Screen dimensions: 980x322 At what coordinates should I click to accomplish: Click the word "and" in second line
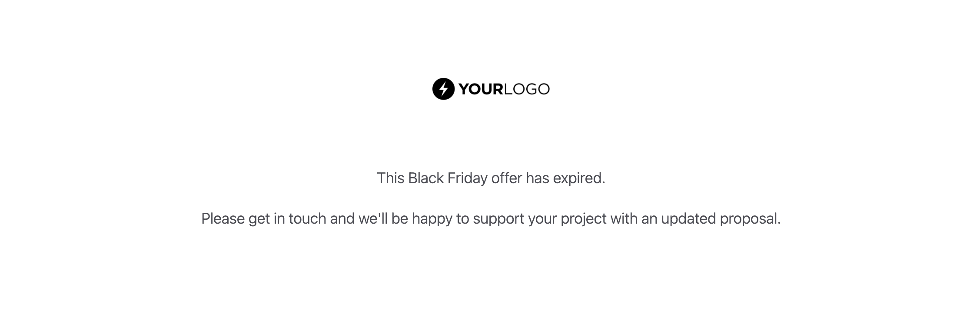point(342,219)
